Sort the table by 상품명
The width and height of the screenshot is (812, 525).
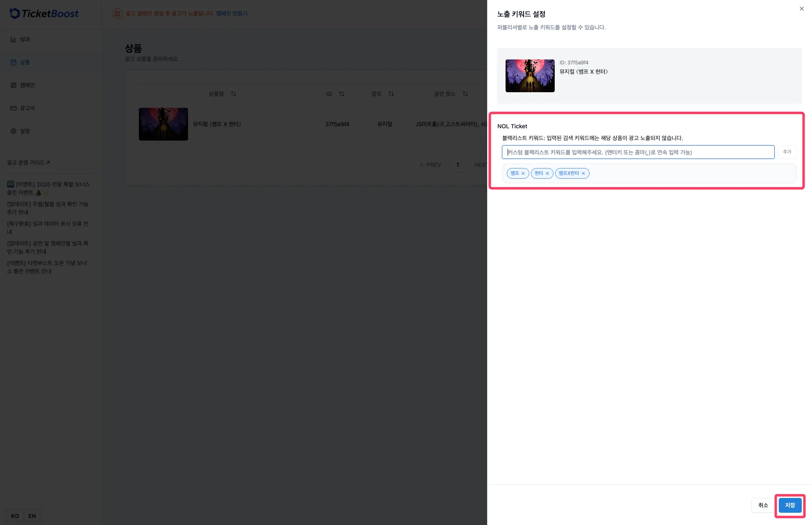[x=233, y=94]
